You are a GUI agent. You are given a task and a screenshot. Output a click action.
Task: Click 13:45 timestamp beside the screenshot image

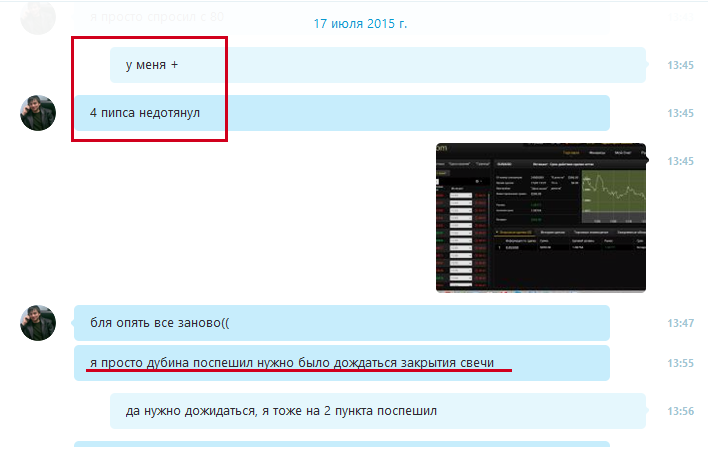tap(680, 161)
